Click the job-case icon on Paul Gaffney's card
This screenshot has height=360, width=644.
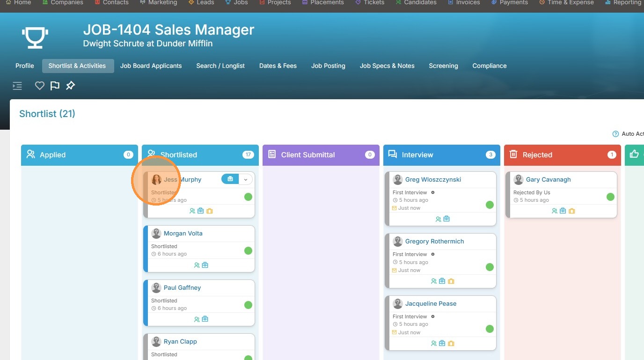pos(205,319)
